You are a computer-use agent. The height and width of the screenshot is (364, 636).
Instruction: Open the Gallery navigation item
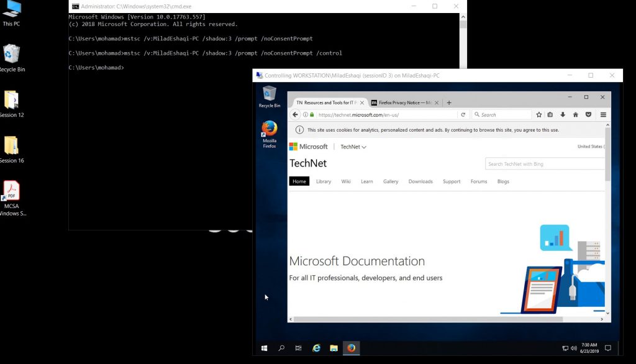[x=391, y=181]
